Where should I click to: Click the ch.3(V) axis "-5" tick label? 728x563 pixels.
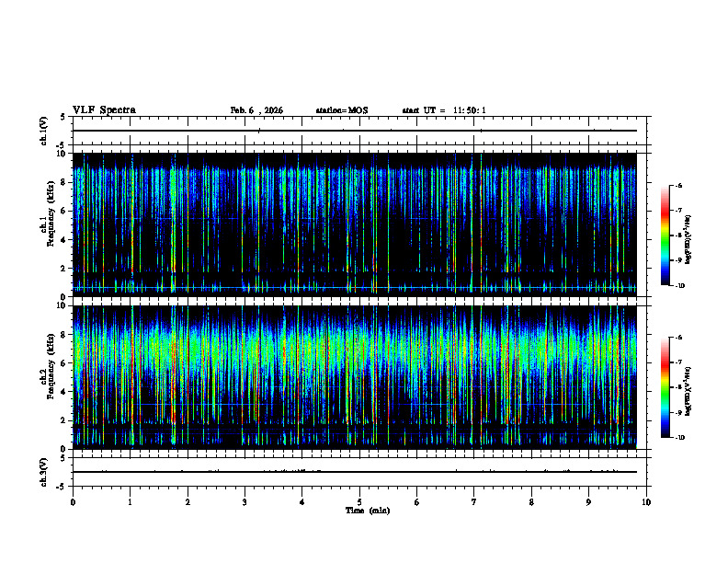(63, 487)
